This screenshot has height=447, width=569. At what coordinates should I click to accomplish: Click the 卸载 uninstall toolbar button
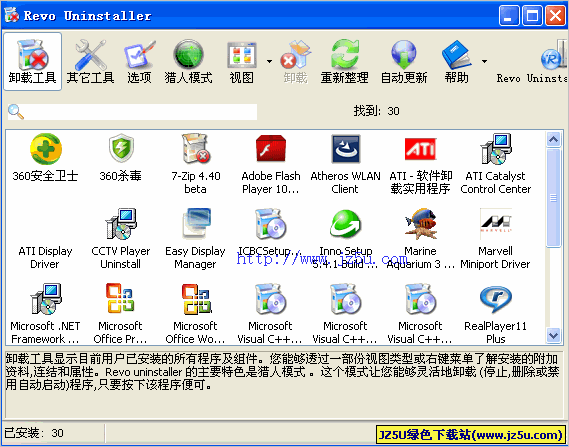click(x=295, y=61)
